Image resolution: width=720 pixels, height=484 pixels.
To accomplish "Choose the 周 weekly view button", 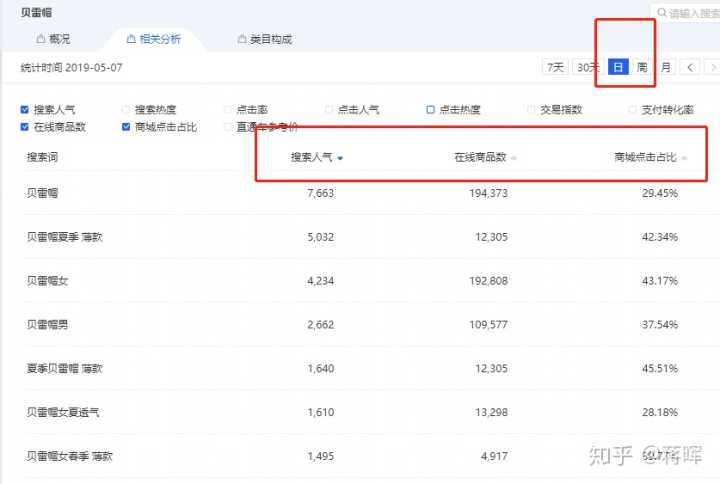I will pos(642,67).
